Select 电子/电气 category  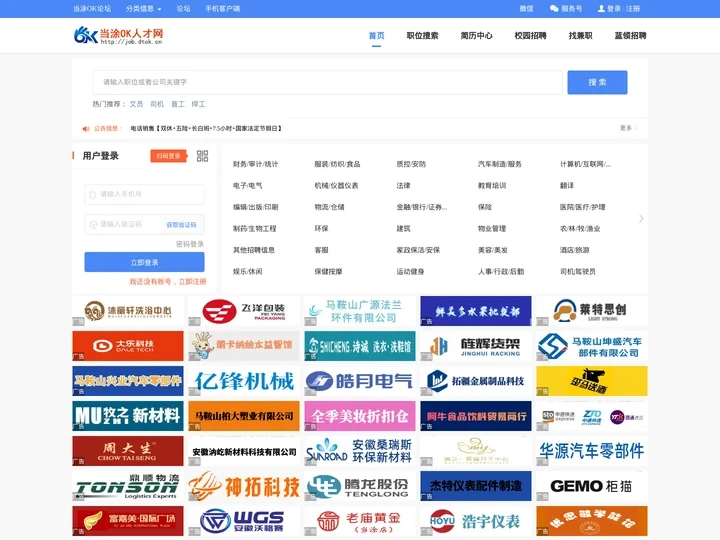tap(248, 186)
